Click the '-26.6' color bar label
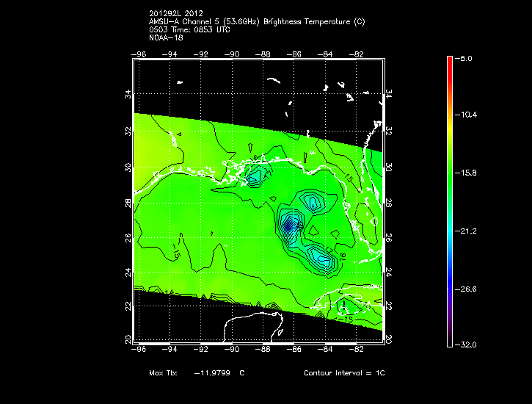 tap(466, 289)
